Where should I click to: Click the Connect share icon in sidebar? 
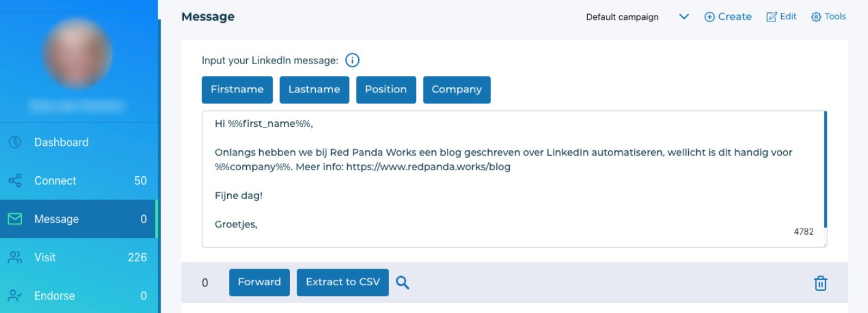tap(15, 181)
